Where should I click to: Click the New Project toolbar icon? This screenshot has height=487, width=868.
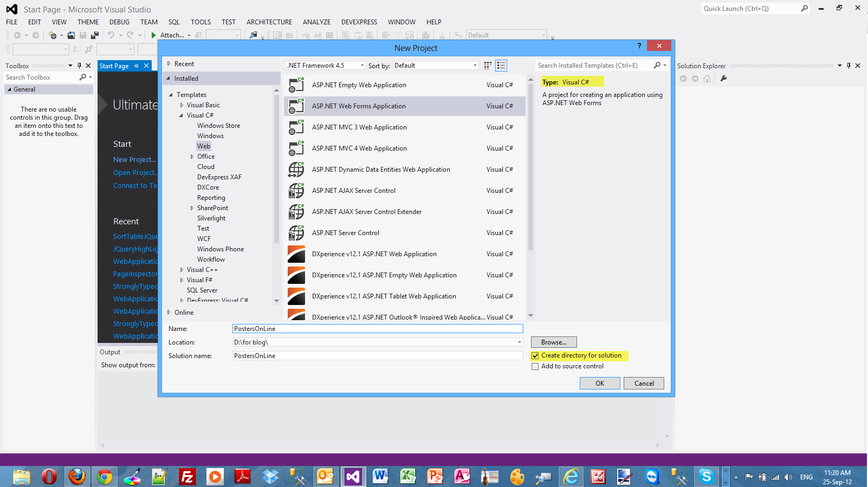click(53, 35)
